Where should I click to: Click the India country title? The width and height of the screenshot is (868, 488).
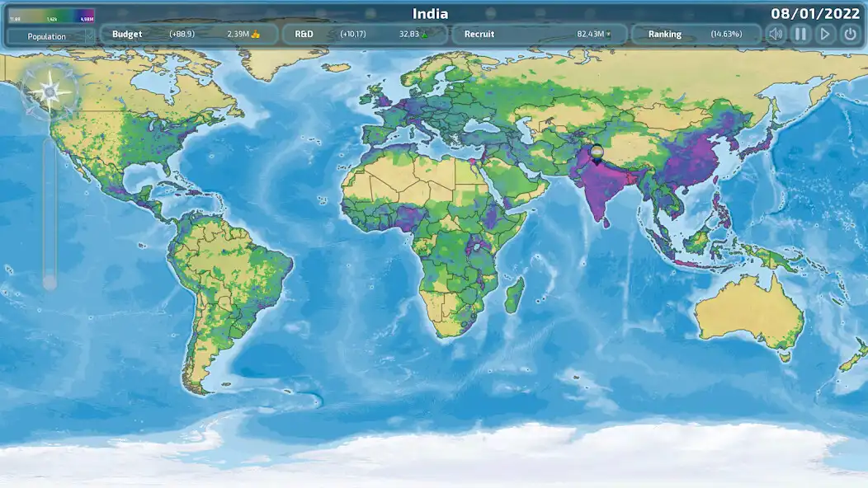tap(431, 13)
